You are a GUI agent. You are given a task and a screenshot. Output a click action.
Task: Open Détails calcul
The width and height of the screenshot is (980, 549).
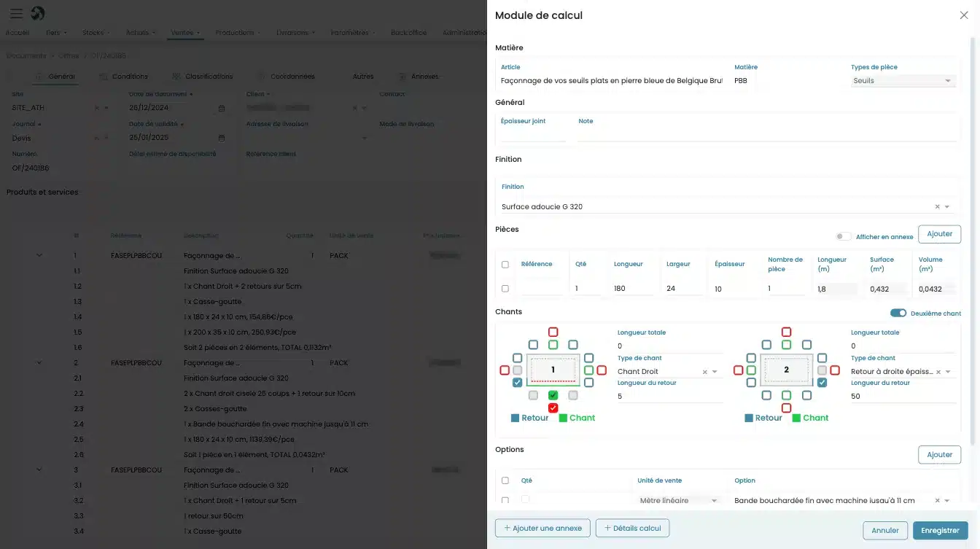tap(632, 529)
